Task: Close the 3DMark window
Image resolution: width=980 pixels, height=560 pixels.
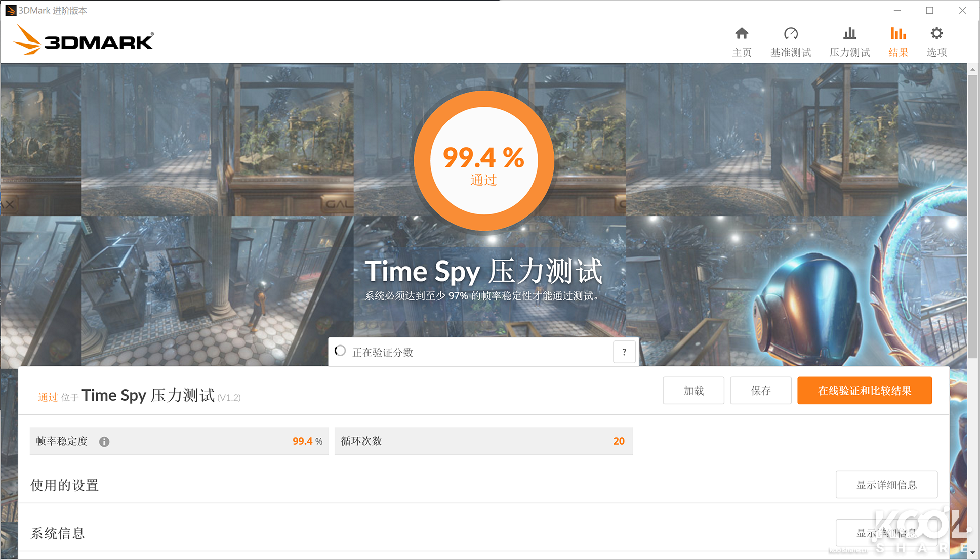Action: pos(962,10)
